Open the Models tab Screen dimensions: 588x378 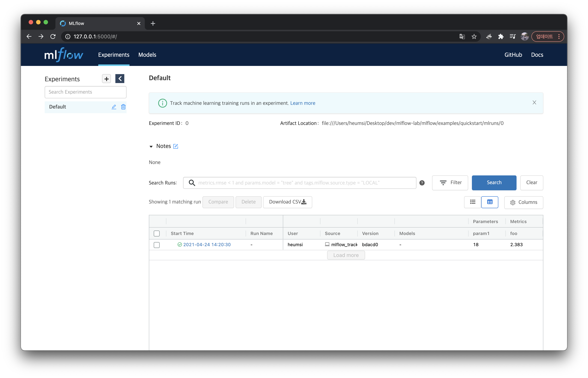pyautogui.click(x=147, y=55)
